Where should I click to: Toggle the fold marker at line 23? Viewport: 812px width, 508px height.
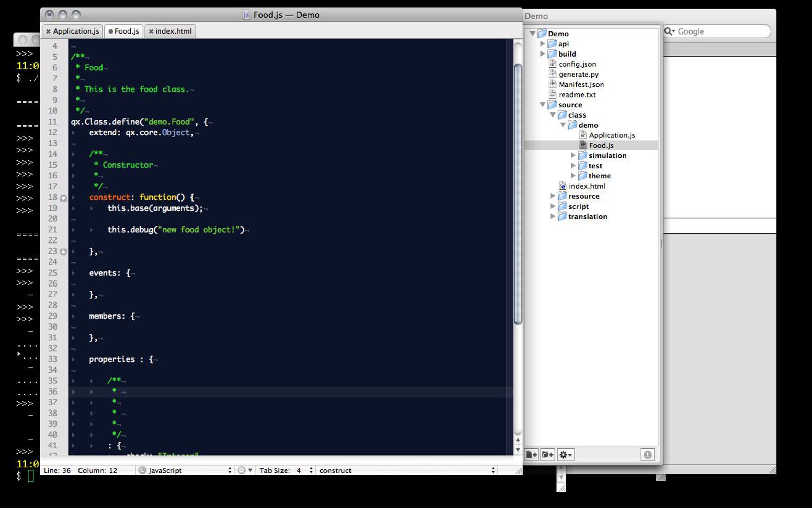click(x=63, y=252)
